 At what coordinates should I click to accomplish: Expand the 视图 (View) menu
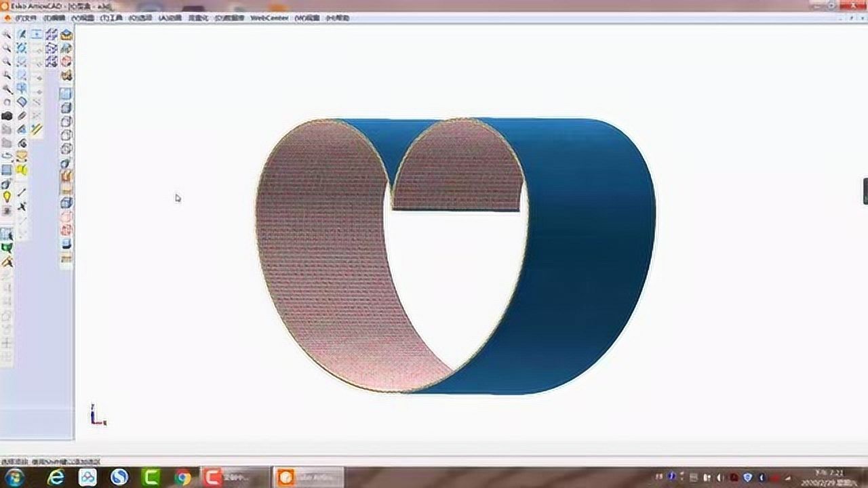pos(81,20)
